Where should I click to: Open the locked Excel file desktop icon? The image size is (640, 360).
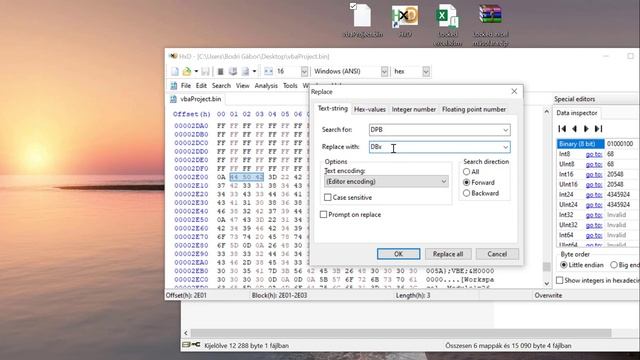[447, 24]
